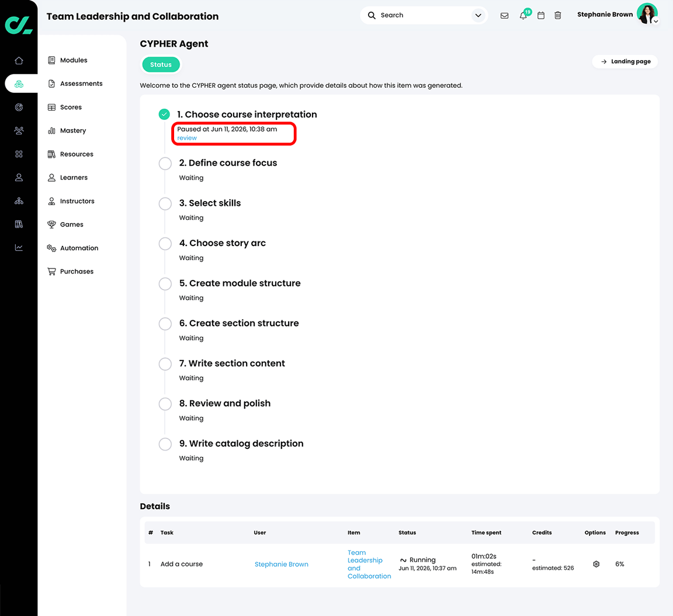Viewport: 673px width, 616px height.
Task: Click the 9. Write catalog description heading
Action: pos(241,444)
